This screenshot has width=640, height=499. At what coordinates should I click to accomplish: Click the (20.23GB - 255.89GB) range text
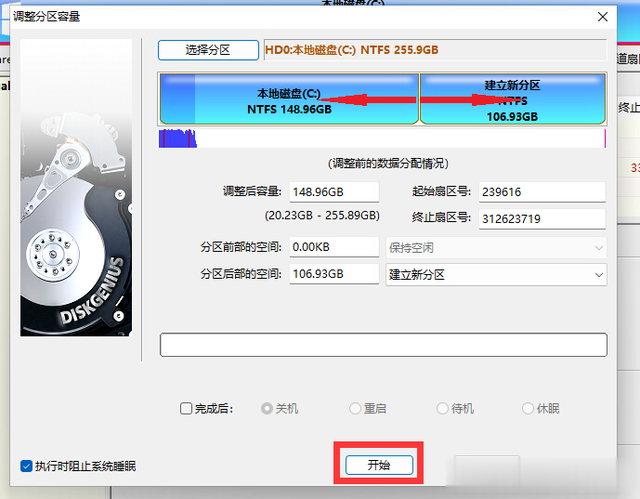tap(322, 215)
